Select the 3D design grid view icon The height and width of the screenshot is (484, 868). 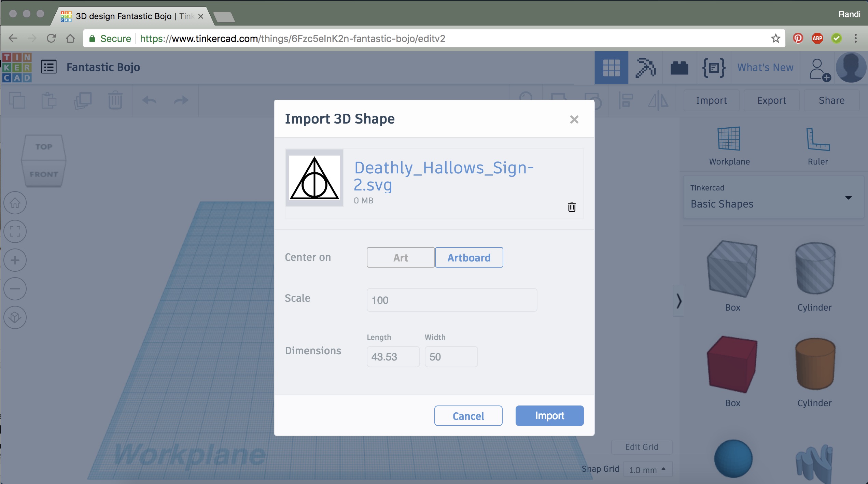[x=611, y=68]
